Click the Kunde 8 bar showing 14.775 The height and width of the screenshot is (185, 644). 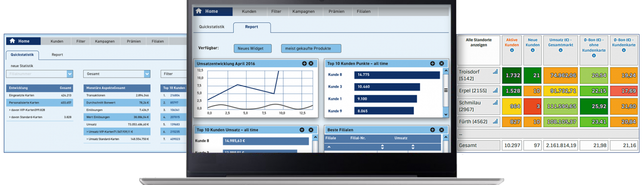tap(397, 75)
